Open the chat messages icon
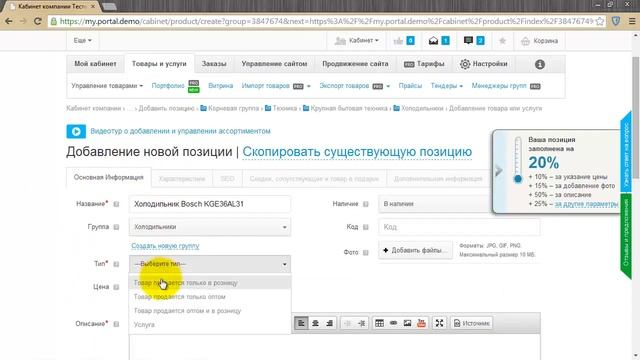This screenshot has height=360, width=640. point(468,40)
